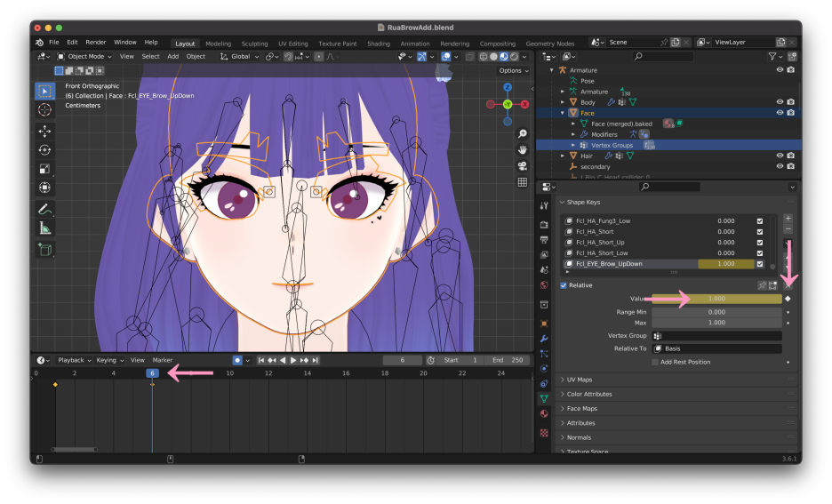The image size is (832, 504).
Task: Click the keyframe diamond at frame 1
Action: pos(55,385)
